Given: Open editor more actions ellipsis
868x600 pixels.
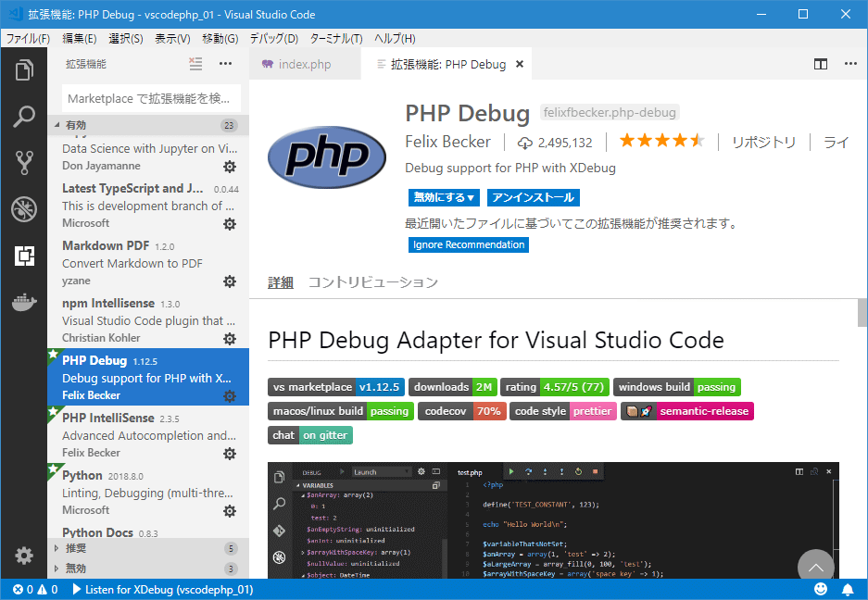Looking at the screenshot, I should [850, 64].
